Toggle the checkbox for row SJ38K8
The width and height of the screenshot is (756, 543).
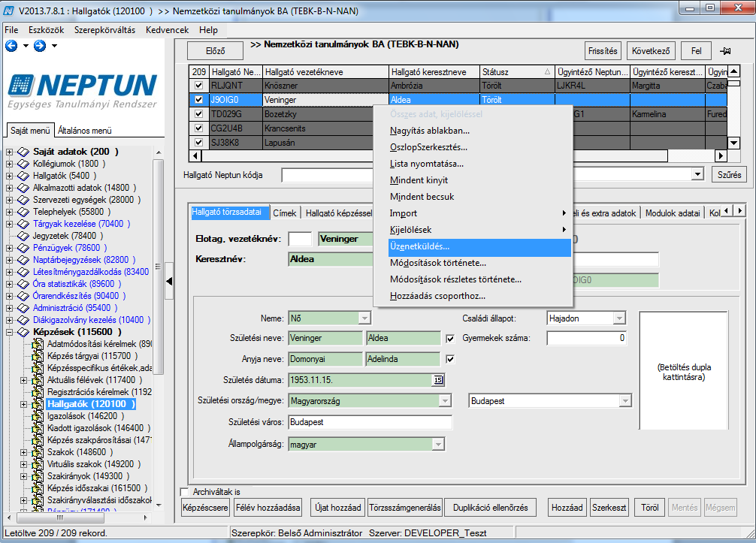[198, 143]
